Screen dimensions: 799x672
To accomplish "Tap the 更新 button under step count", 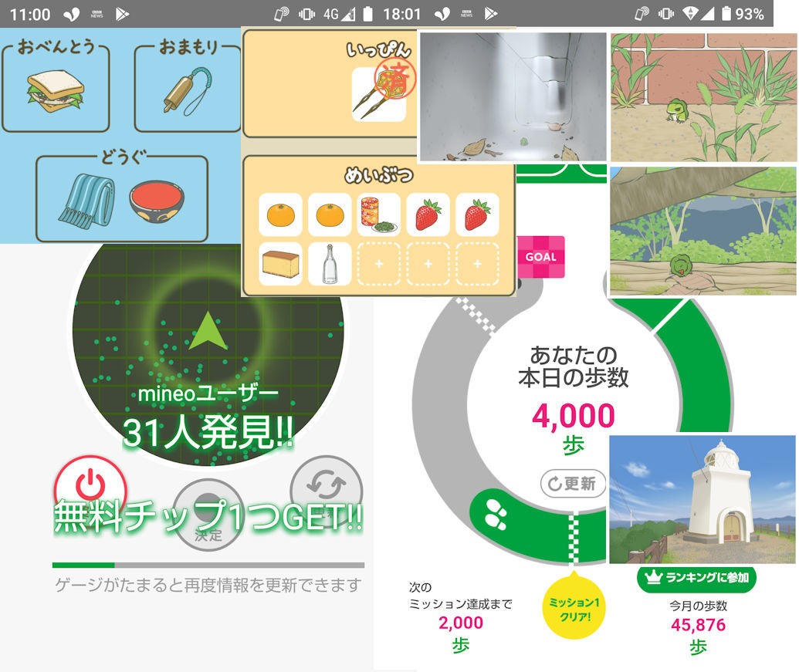I will [x=574, y=483].
